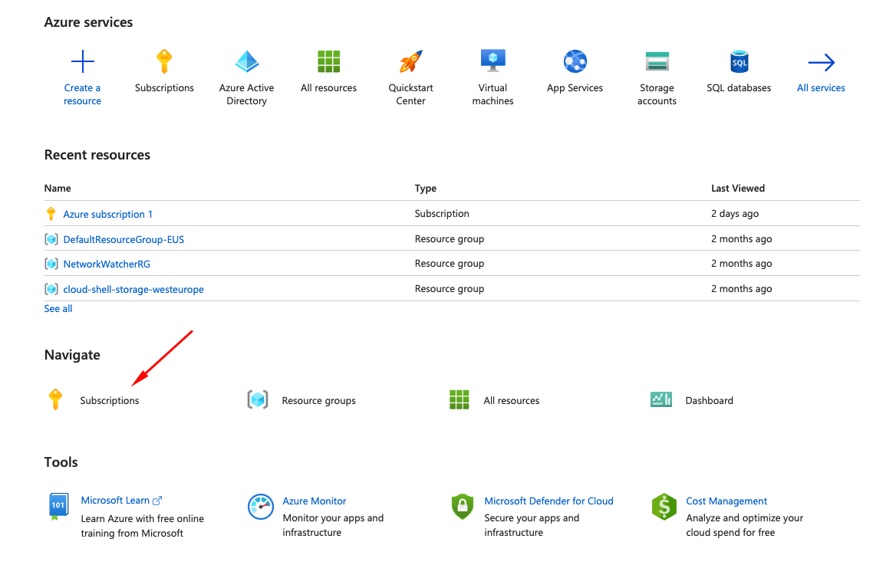
Task: Open the Virtual machines monitor icon
Action: click(x=493, y=61)
